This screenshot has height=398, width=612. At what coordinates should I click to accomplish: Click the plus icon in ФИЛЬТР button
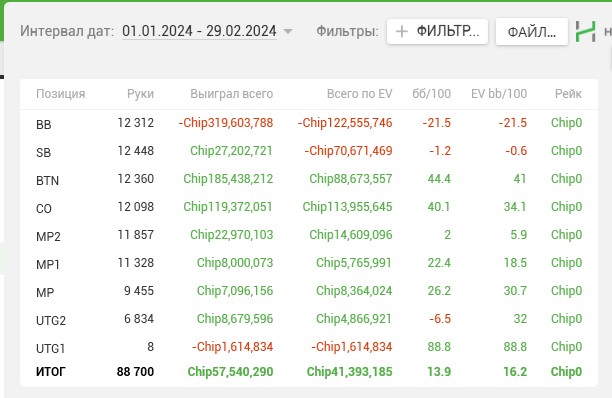402,31
